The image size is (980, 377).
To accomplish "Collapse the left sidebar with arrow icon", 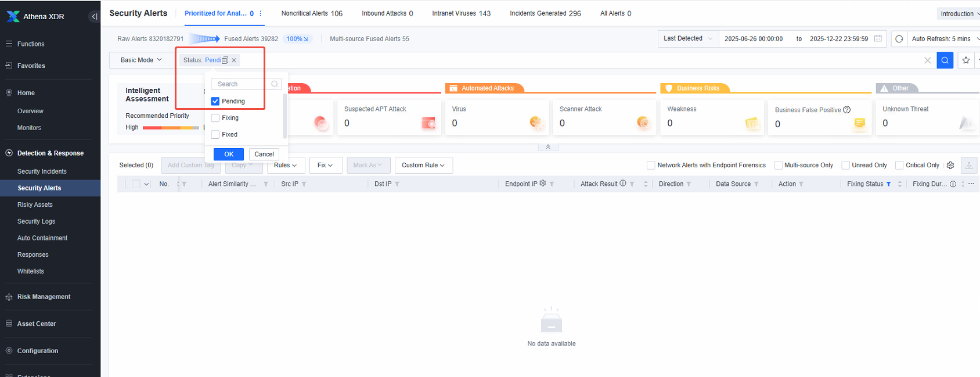I will coord(94,16).
